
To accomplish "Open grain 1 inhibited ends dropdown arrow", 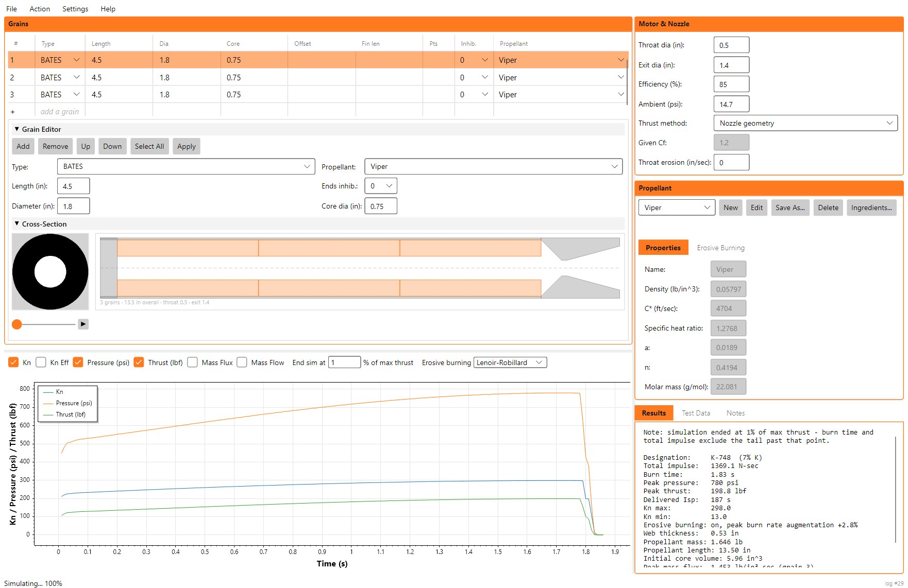I will (484, 60).
